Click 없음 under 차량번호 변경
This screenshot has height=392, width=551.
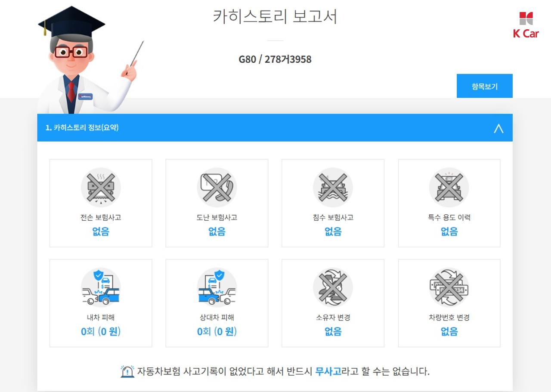click(x=449, y=331)
